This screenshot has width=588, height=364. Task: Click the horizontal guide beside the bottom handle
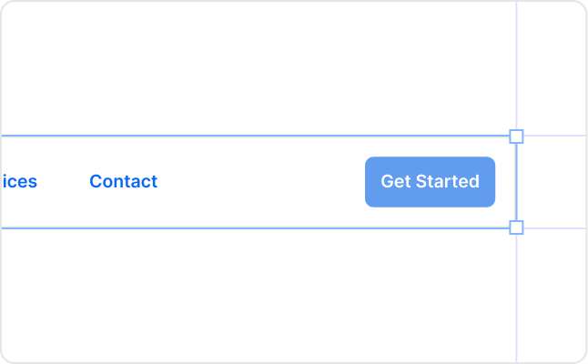point(555,227)
